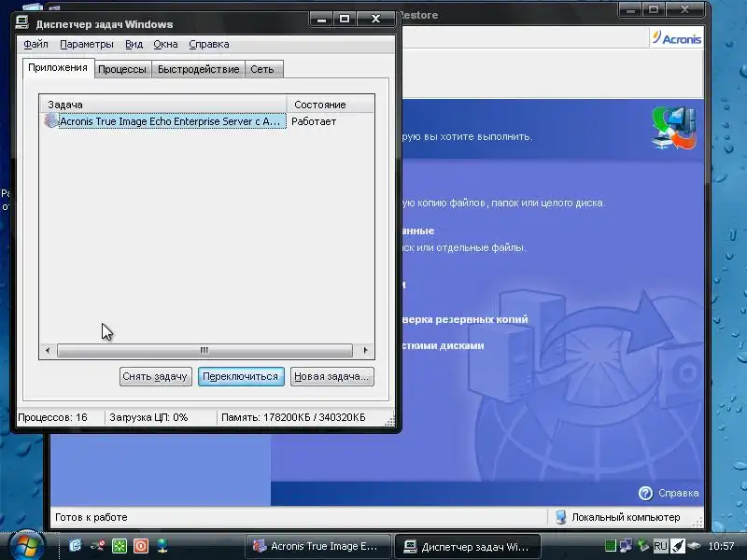Image resolution: width=747 pixels, height=560 pixels.
Task: Click the red power quick launch icon
Action: 141,546
